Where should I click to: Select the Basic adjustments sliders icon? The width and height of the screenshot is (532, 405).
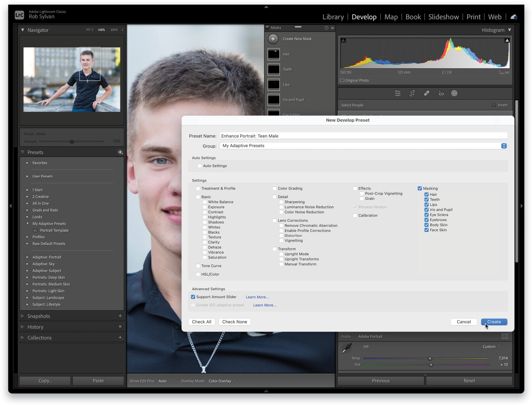[398, 93]
